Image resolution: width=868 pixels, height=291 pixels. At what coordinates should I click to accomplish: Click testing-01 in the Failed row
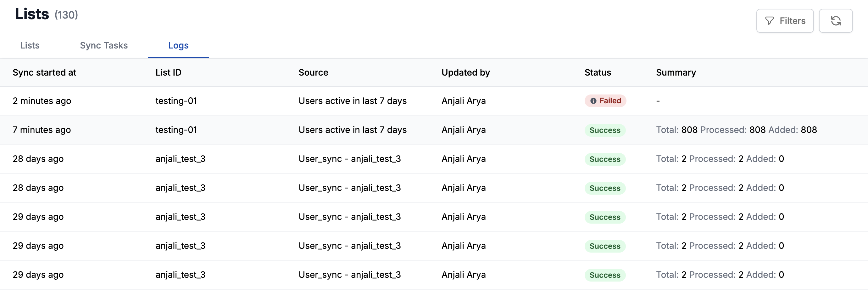click(x=176, y=101)
